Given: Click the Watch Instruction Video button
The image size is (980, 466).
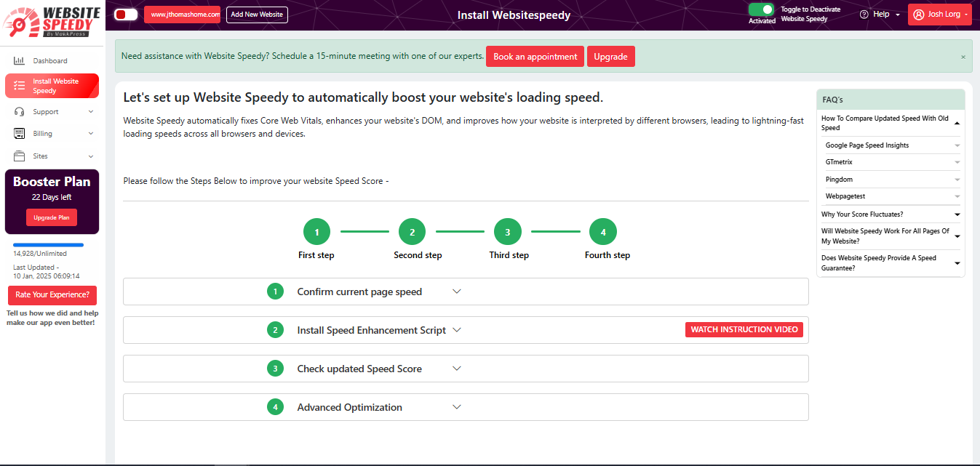Looking at the screenshot, I should pos(744,330).
